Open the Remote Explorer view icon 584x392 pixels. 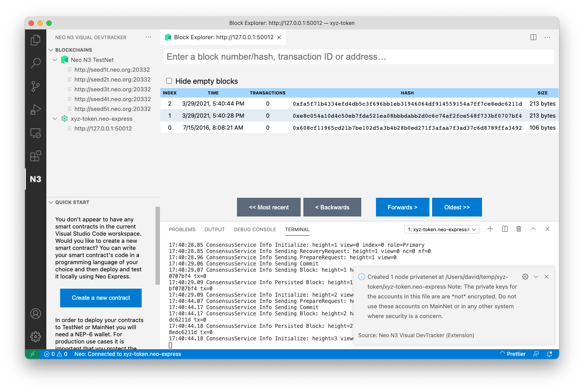click(36, 133)
